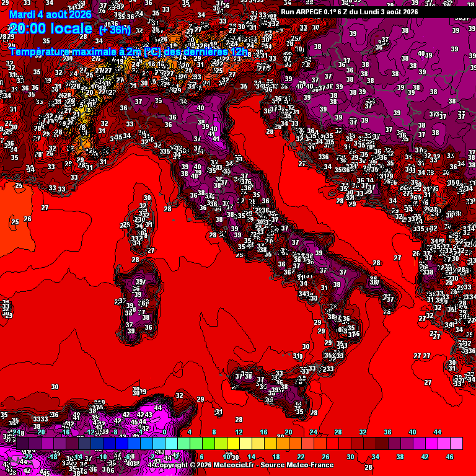This screenshot has width=476, height=476.
Task: Click the '-12' legend scale label
Action: click(90, 432)
